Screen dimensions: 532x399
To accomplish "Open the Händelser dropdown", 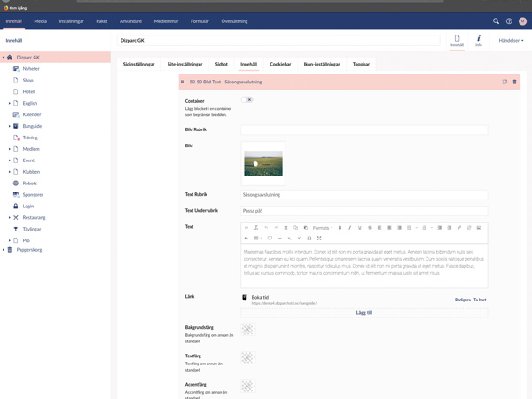I will (511, 40).
